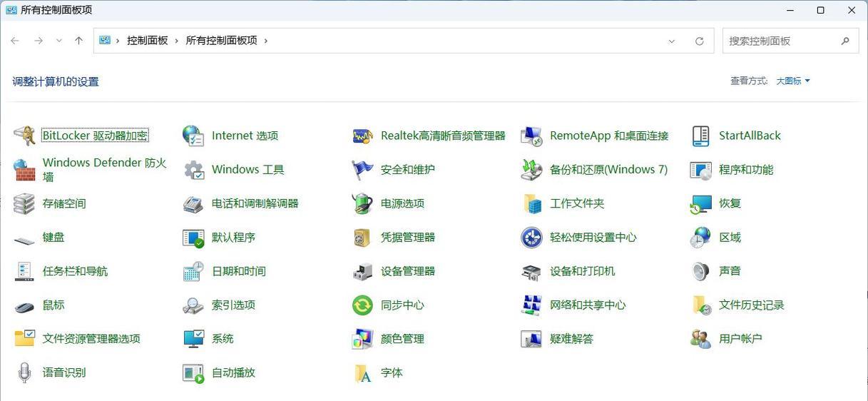Open the 大图标 view mode dropdown
Screen dimensions: 868x401
point(793,81)
